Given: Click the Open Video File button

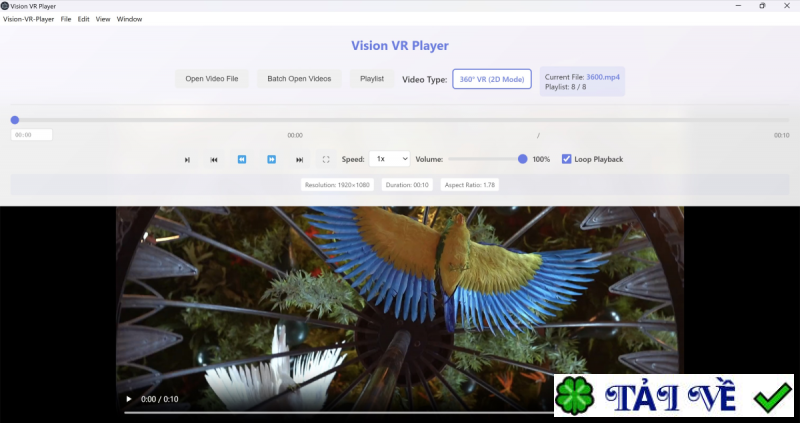Looking at the screenshot, I should tap(212, 79).
